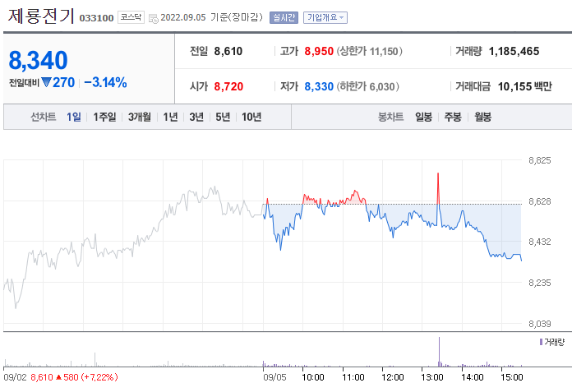Click the current price 8,340
This screenshot has width=572, height=392.
38,61
